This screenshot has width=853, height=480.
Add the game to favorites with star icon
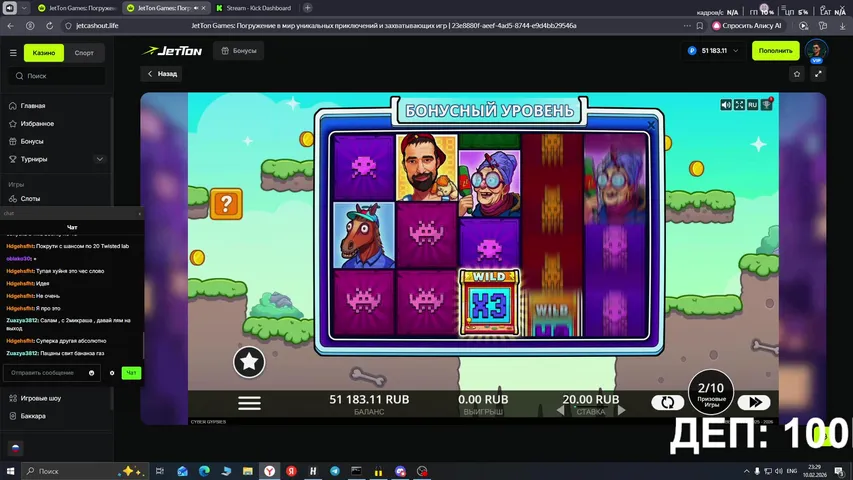coord(797,73)
